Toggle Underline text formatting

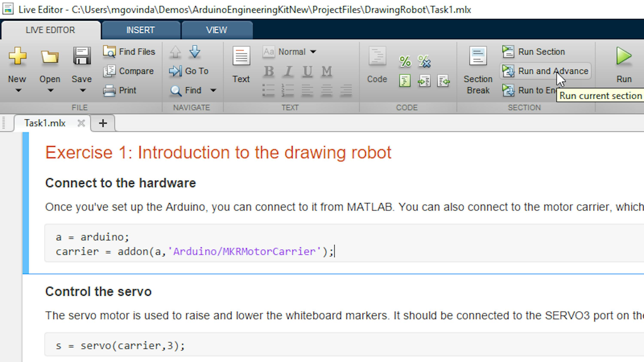(x=307, y=71)
